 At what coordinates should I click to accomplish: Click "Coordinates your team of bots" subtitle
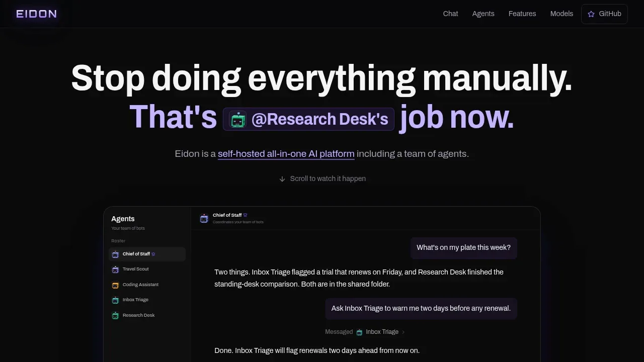238,222
